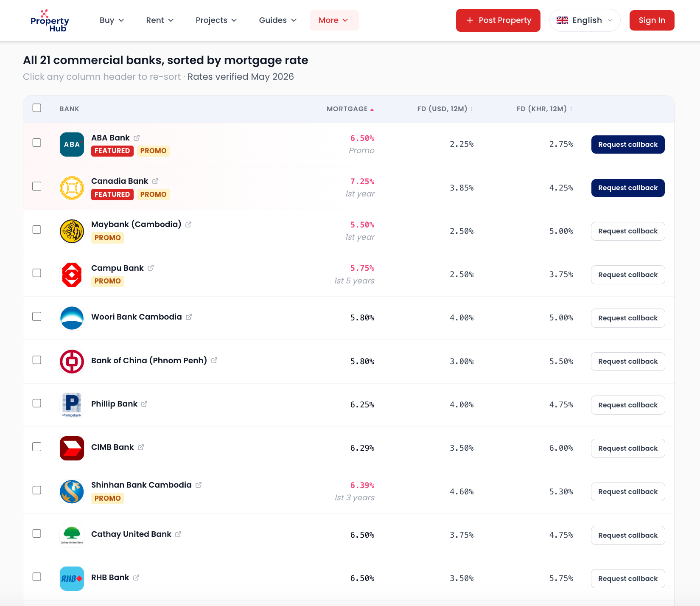Screen dimensions: 700x606
Task: Tick the Campu Bank row checkbox
Action: point(37,273)
